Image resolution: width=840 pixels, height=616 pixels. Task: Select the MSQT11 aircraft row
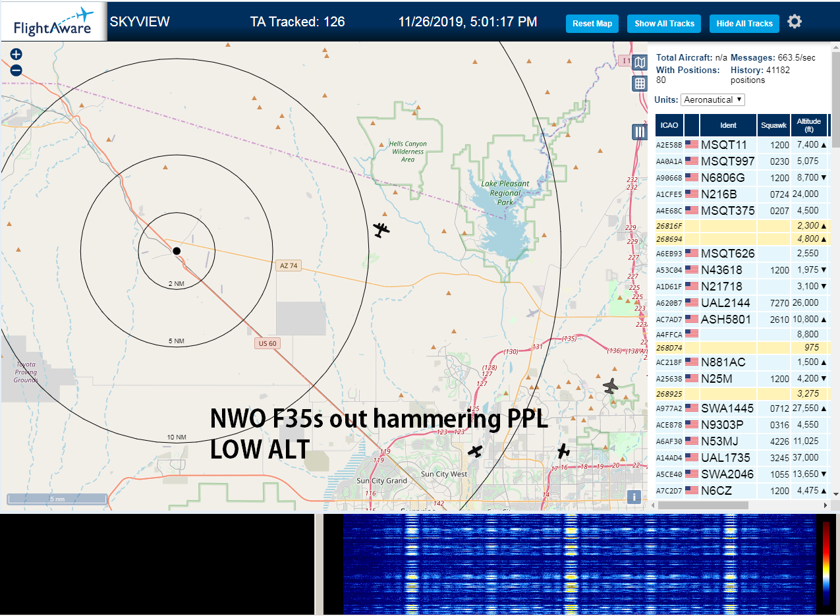[741, 145]
